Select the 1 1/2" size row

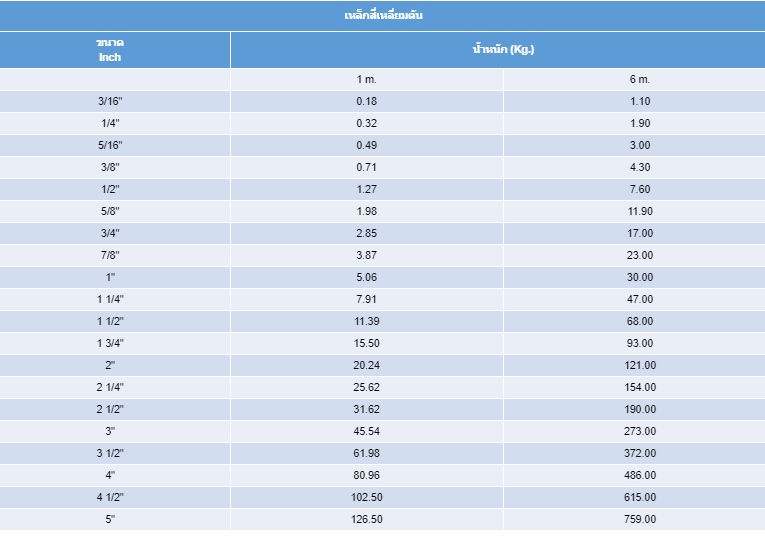(110, 321)
